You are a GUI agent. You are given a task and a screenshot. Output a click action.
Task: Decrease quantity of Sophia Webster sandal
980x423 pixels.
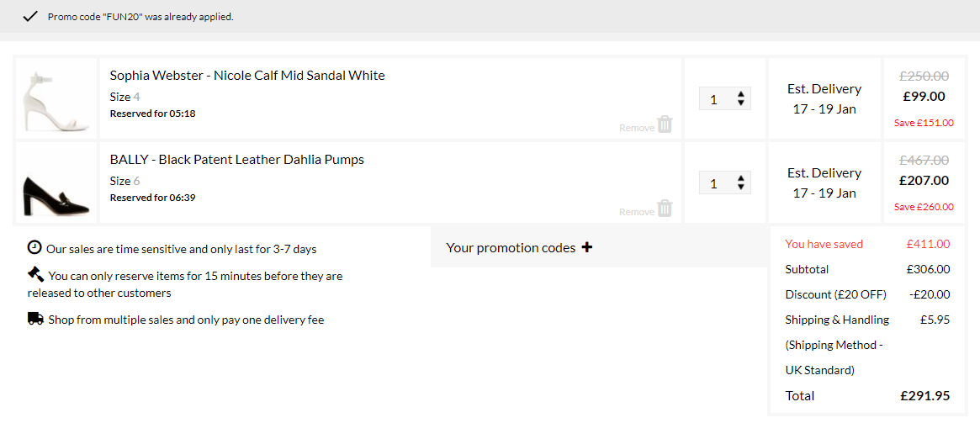740,103
